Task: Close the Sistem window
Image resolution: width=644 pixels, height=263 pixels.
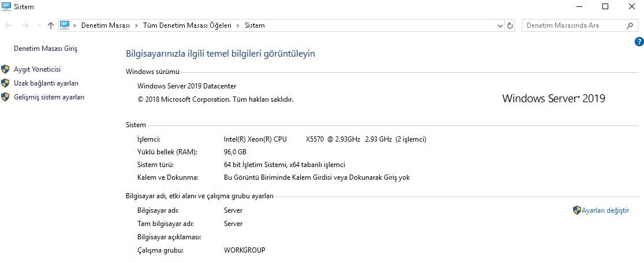Action: click(632, 6)
